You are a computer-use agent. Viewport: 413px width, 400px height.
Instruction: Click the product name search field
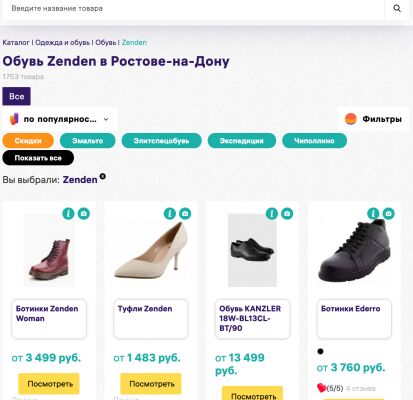[193, 8]
